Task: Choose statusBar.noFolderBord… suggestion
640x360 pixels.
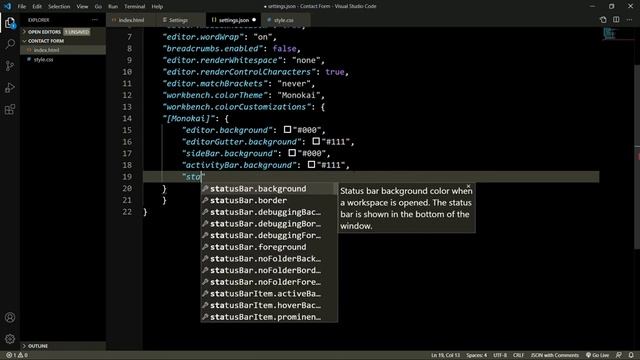Action: 269,270
